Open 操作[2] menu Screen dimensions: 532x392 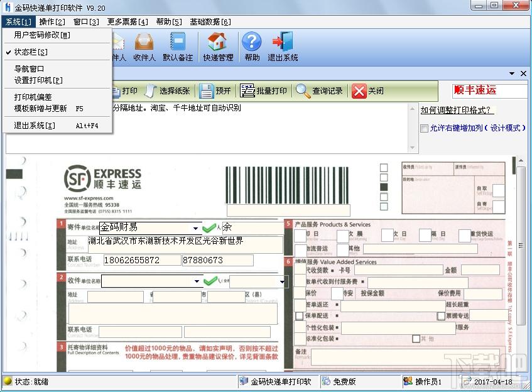coord(52,22)
